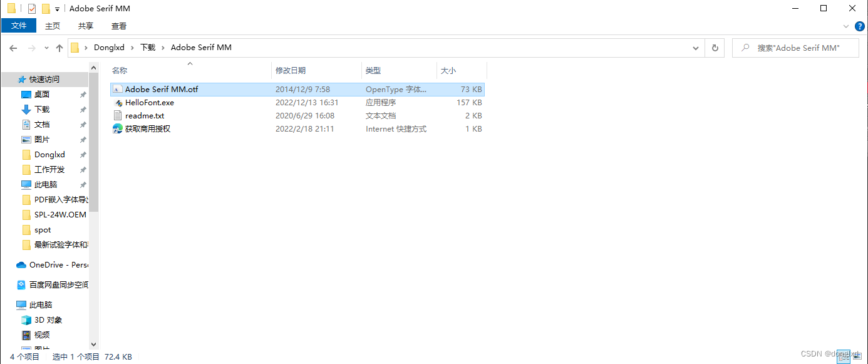Select 最新试验字体 folder in sidebar
Viewport: 868px width, 364px height.
pyautogui.click(x=61, y=245)
